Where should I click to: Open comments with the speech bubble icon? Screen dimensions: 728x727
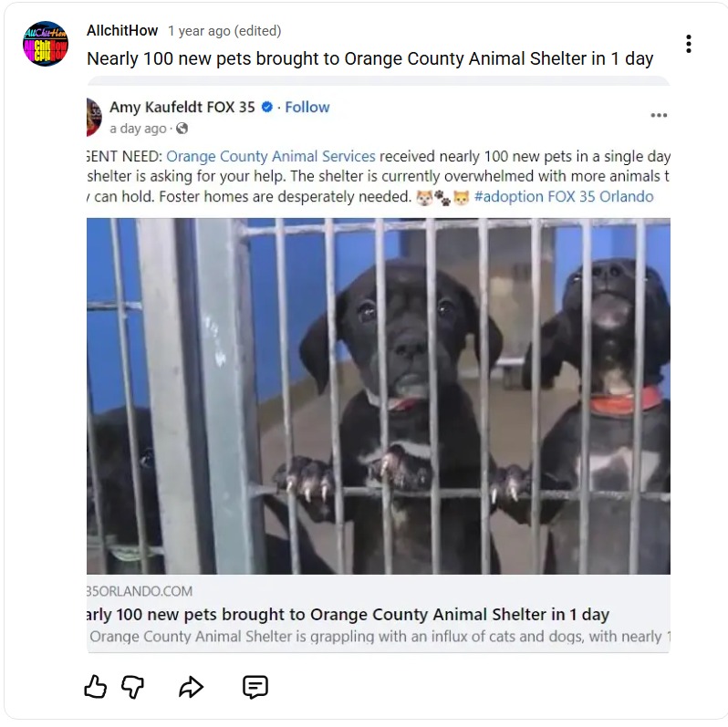click(255, 687)
